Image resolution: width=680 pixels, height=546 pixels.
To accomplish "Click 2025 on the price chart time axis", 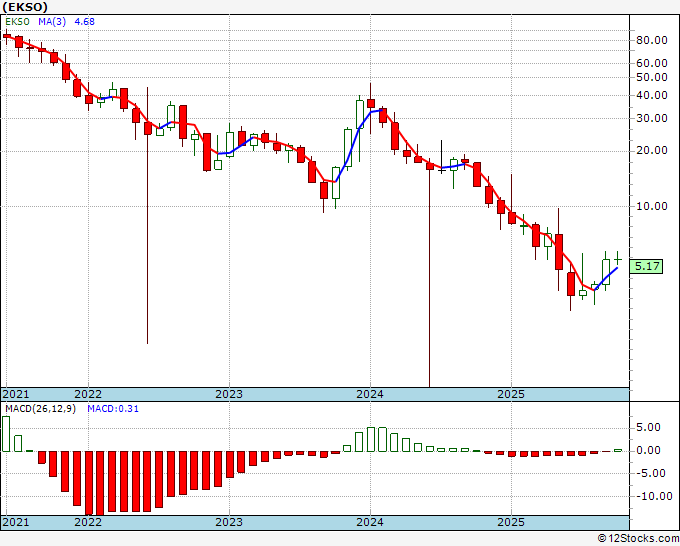I will tap(511, 394).
